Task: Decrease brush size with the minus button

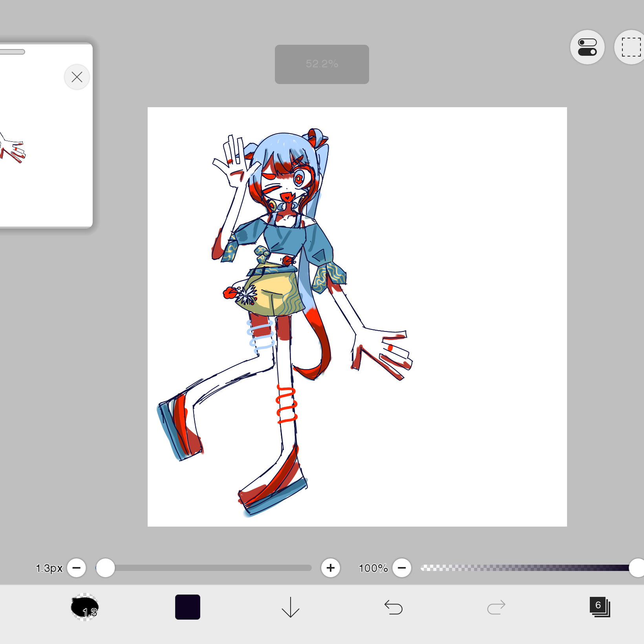Action: pos(77,568)
